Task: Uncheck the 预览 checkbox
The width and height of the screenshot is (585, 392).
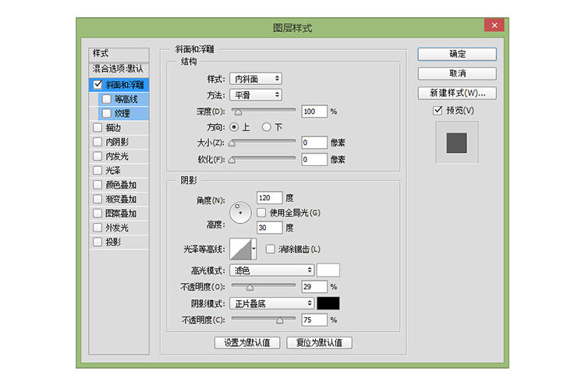Action: click(438, 111)
